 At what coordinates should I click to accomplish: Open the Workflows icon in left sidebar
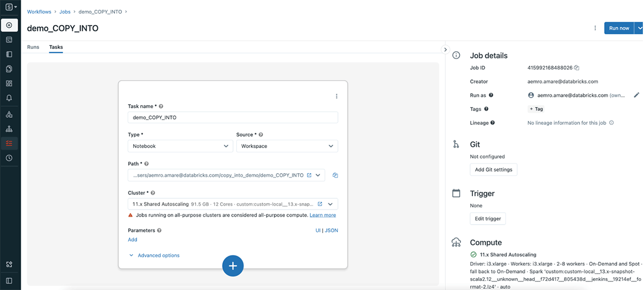(9, 143)
